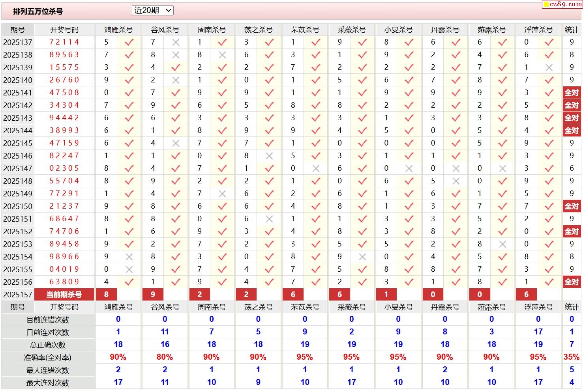Select draw number 72114 for 2025137
The width and height of the screenshot is (583, 392).
click(64, 42)
